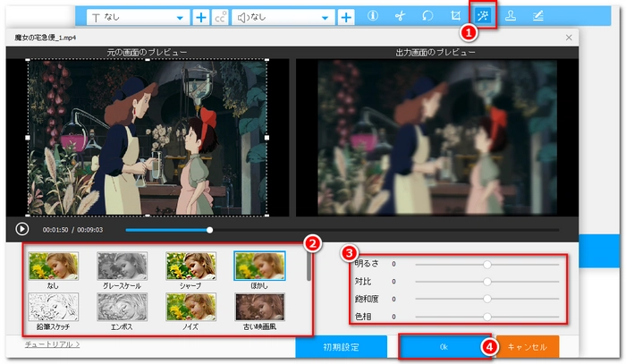Select the グレースケール filter thumbnail
The width and height of the screenshot is (626, 364).
[x=121, y=263]
